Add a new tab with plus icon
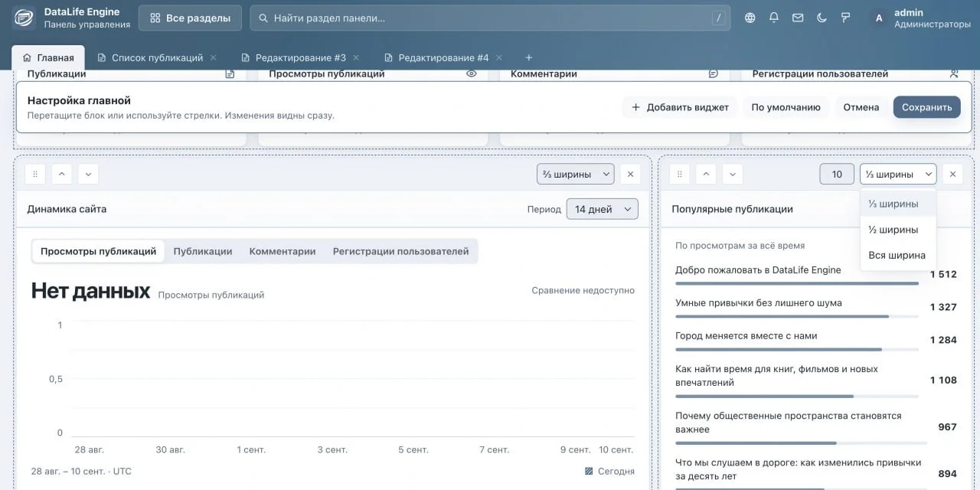 click(528, 57)
